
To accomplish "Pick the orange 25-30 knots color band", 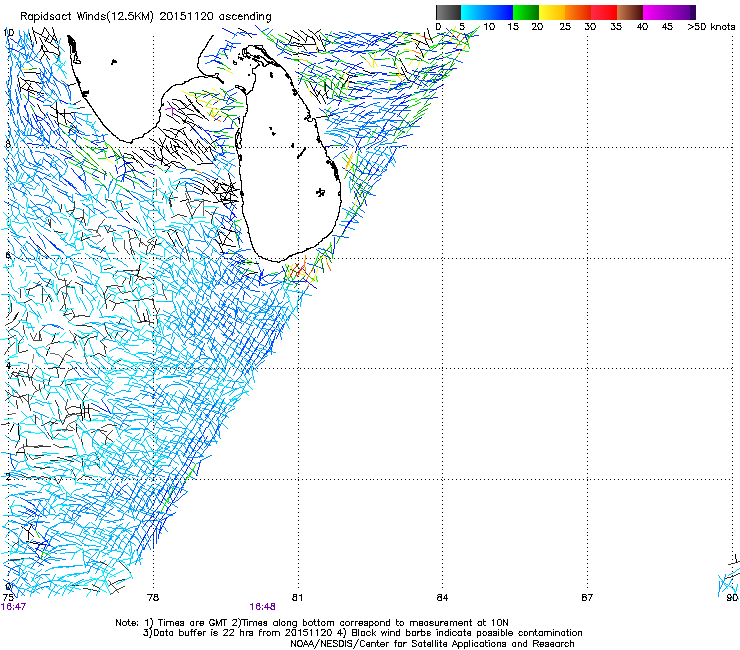I will pos(578,12).
